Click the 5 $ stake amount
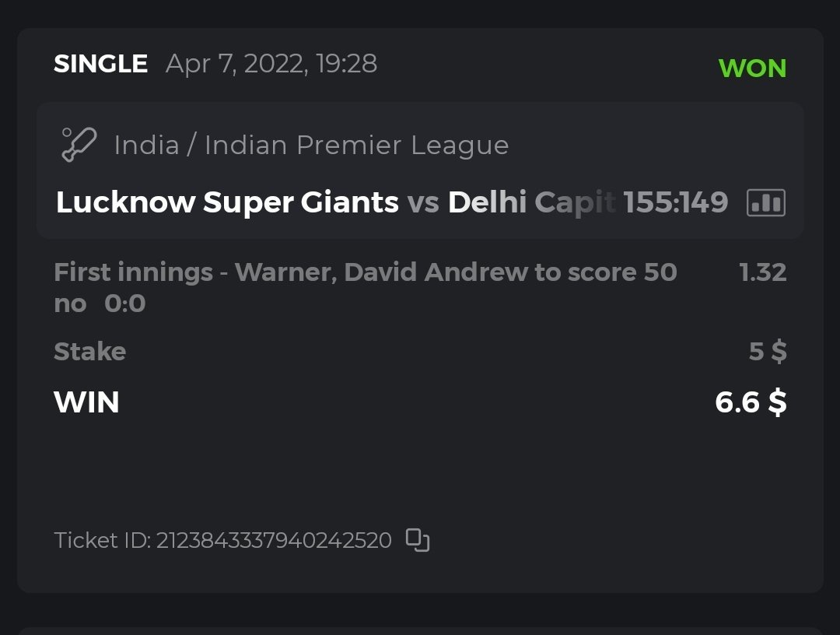840x635 pixels. pos(767,352)
